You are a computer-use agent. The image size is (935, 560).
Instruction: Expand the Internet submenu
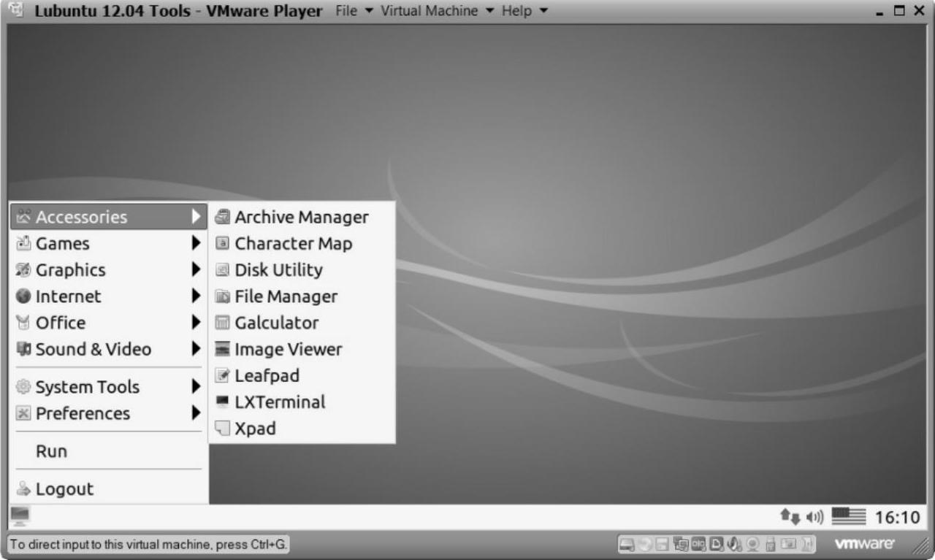click(x=109, y=296)
